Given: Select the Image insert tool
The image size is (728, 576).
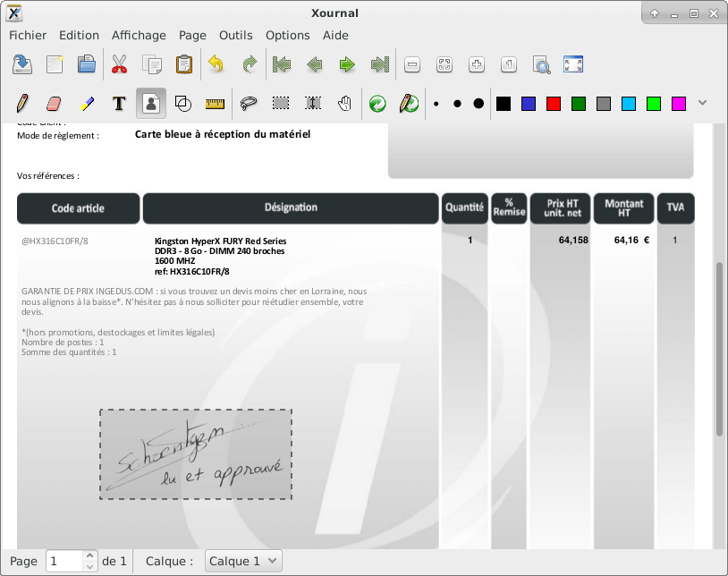Looking at the screenshot, I should 151,103.
